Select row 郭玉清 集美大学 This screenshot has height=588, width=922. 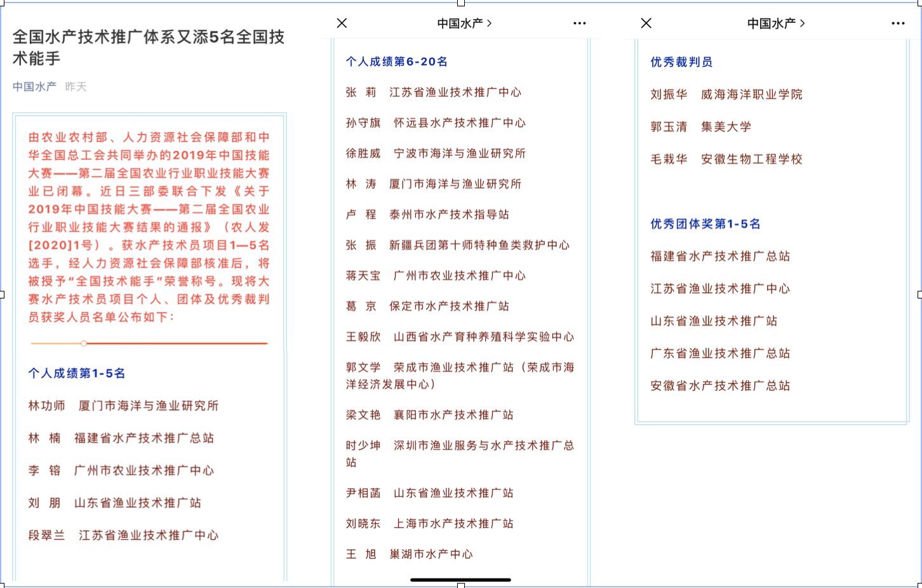[701, 127]
